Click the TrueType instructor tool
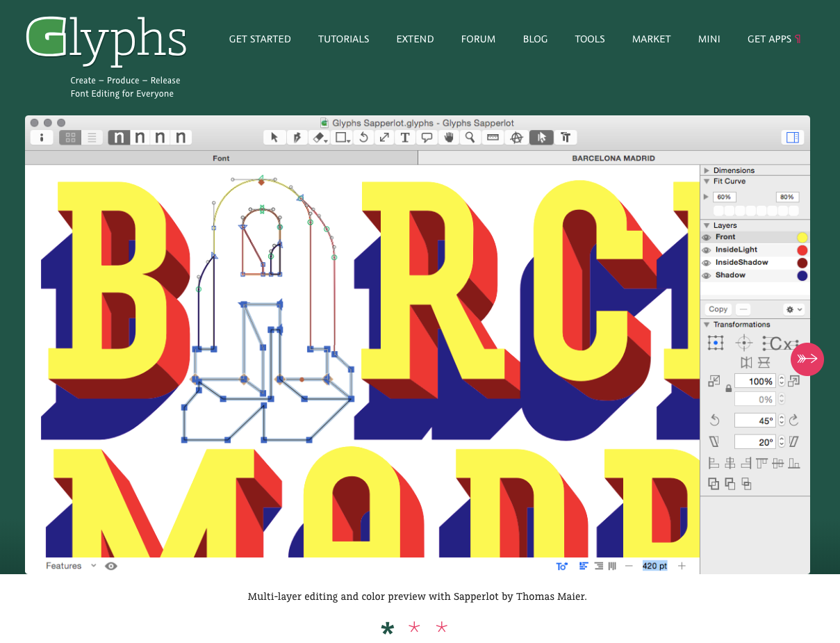Image resolution: width=840 pixels, height=643 pixels. [566, 138]
